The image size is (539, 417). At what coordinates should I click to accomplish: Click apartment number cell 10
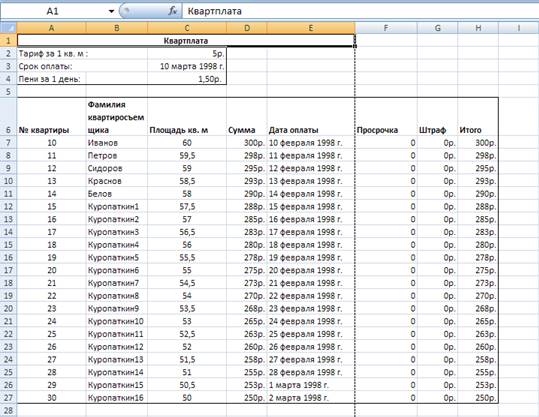(52, 143)
